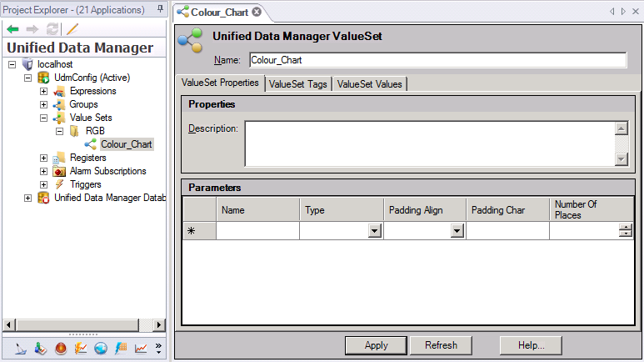The image size is (644, 362).
Task: Click the red alarm light icon in bottom bar
Action: coord(61,348)
